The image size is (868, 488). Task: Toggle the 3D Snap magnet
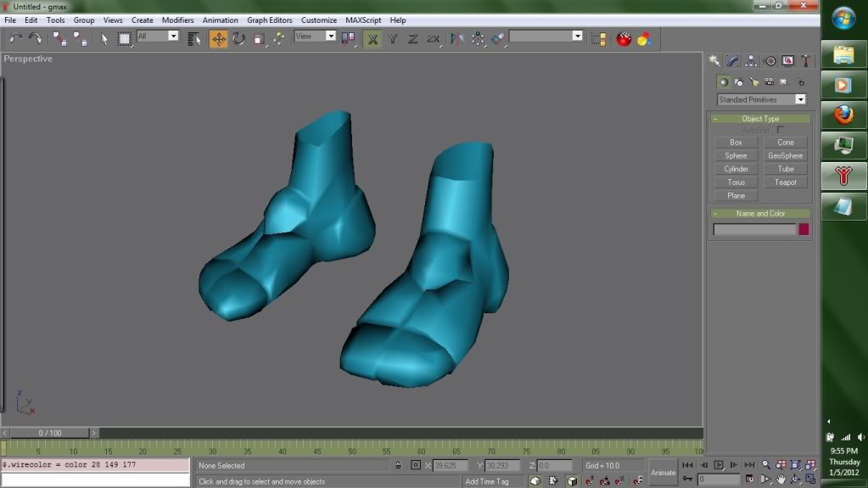[x=589, y=481]
